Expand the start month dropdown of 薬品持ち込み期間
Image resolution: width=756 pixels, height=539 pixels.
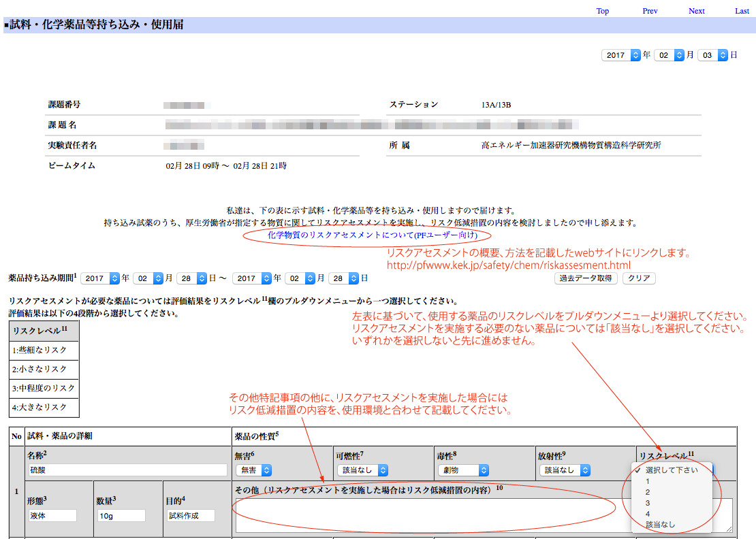pyautogui.click(x=148, y=278)
